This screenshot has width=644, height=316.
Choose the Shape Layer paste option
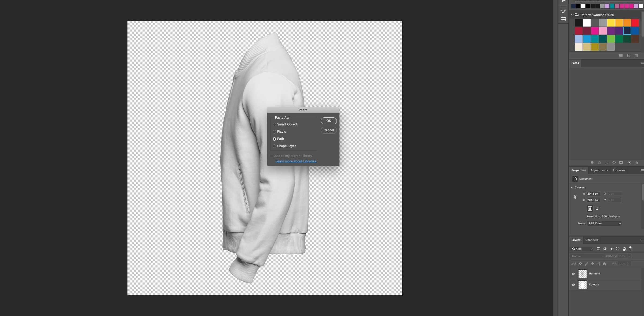tap(274, 146)
